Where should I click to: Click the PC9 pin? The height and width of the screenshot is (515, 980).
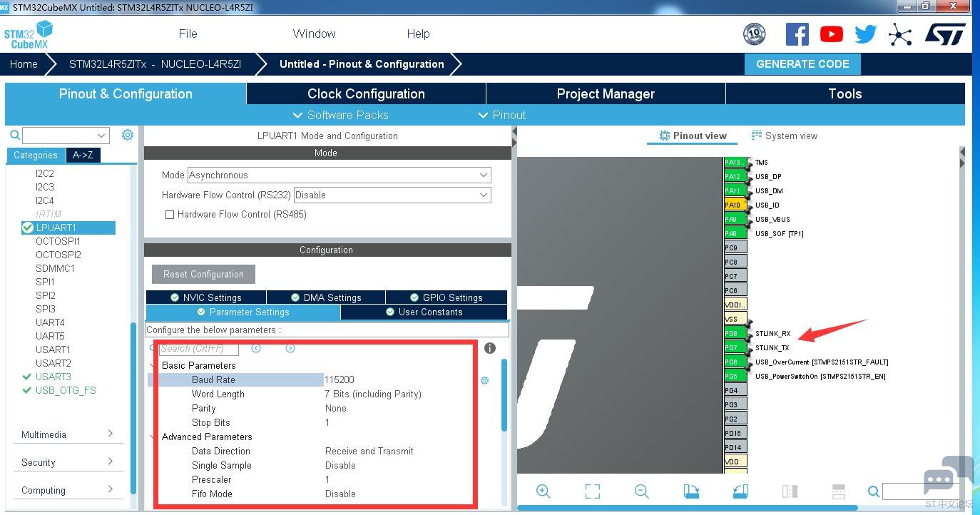735,248
